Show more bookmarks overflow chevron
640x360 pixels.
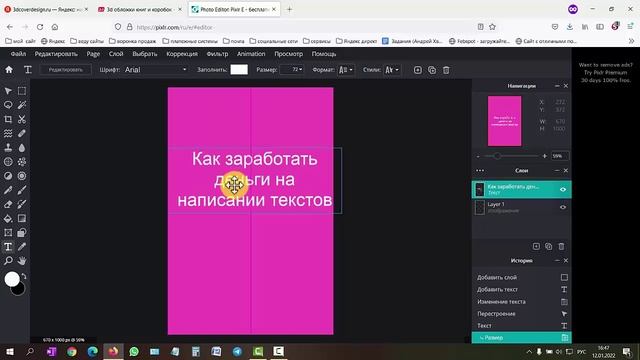[x=631, y=41]
